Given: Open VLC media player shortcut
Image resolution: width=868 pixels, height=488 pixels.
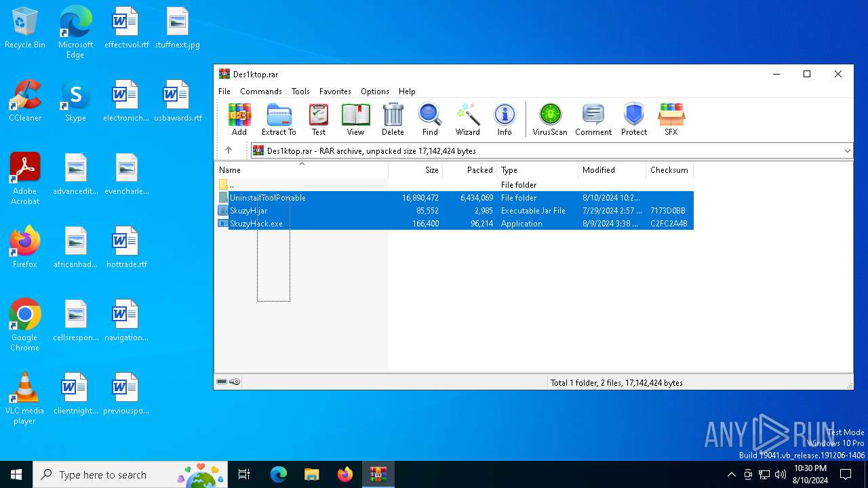Looking at the screenshot, I should point(25,399).
